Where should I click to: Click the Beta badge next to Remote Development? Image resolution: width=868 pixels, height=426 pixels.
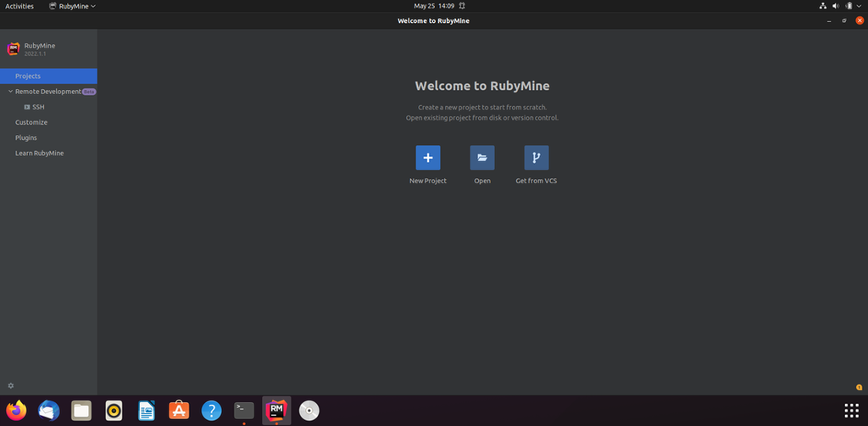point(88,92)
